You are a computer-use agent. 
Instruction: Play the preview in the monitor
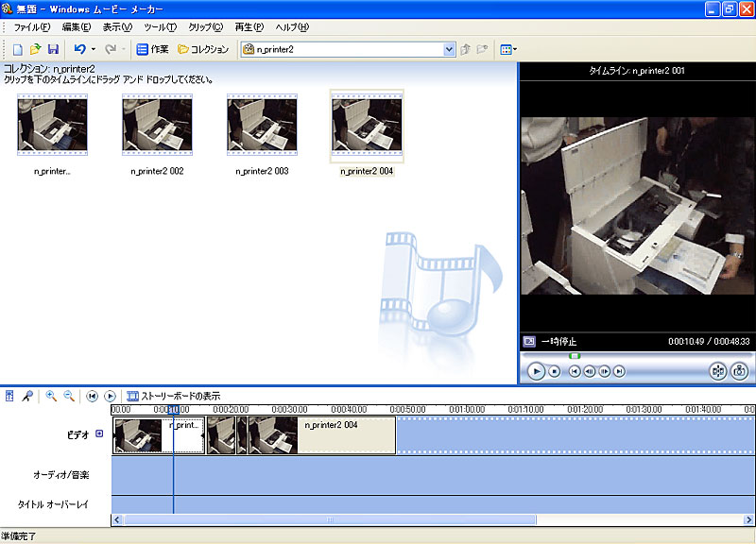coord(536,371)
